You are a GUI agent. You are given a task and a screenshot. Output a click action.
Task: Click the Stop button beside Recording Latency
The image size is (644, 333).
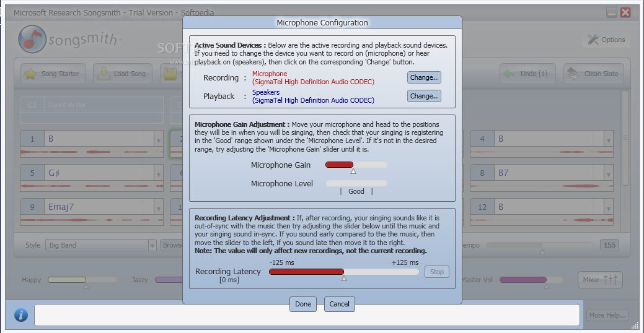(436, 272)
